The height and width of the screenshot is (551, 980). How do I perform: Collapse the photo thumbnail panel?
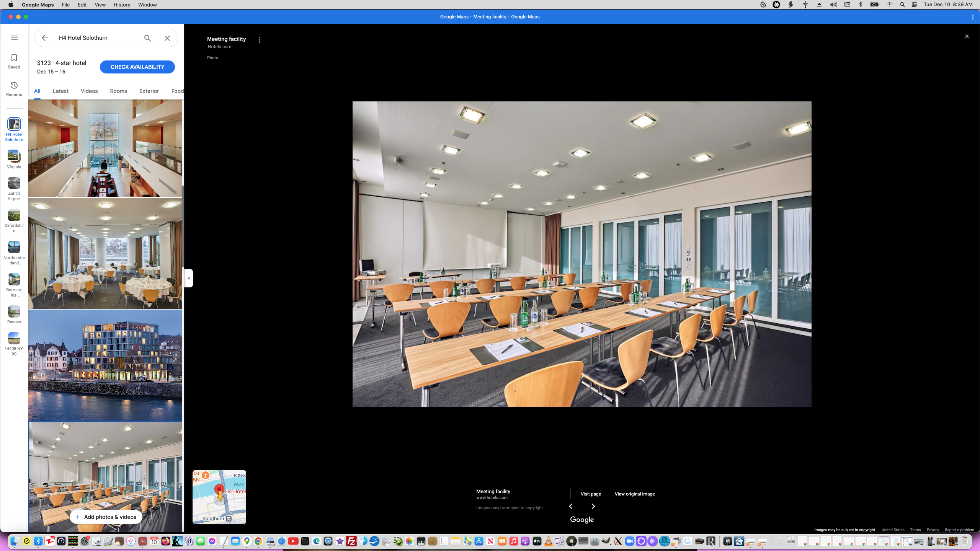(x=188, y=278)
